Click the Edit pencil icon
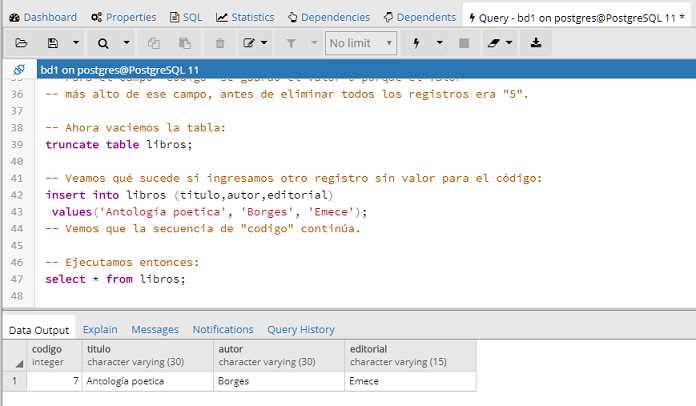This screenshot has width=696, height=406. tap(249, 43)
